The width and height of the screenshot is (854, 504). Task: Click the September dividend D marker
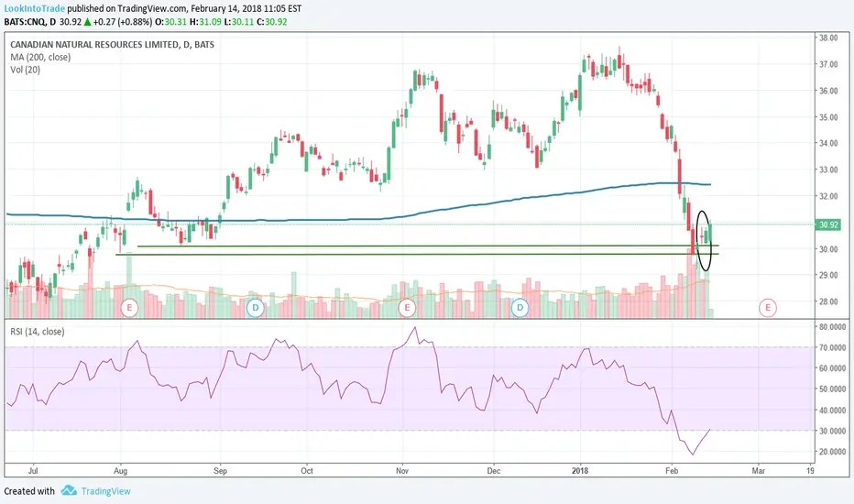coord(255,308)
